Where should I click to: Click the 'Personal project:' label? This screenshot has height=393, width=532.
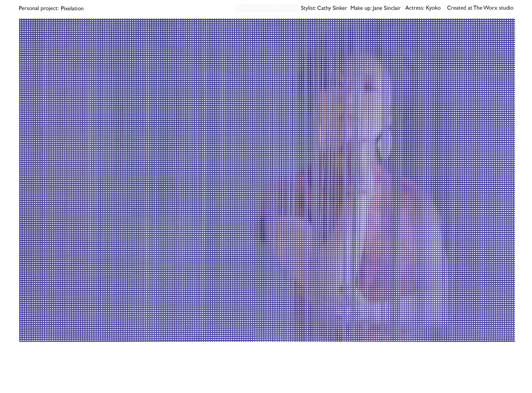(39, 9)
